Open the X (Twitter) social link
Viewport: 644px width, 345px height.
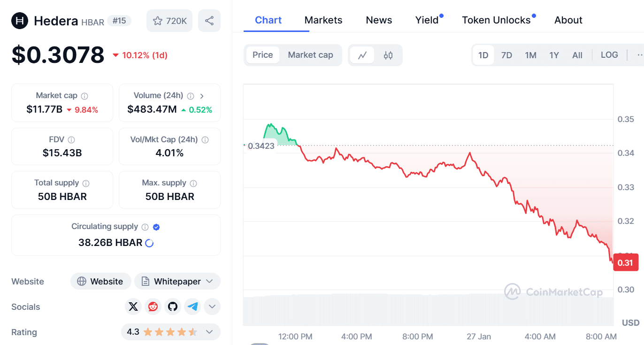point(133,307)
